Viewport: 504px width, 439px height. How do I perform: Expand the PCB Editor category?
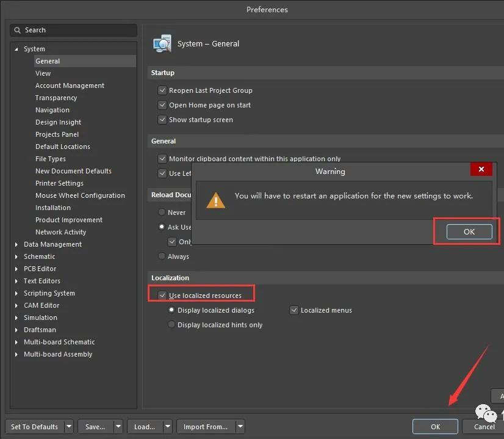click(x=16, y=269)
